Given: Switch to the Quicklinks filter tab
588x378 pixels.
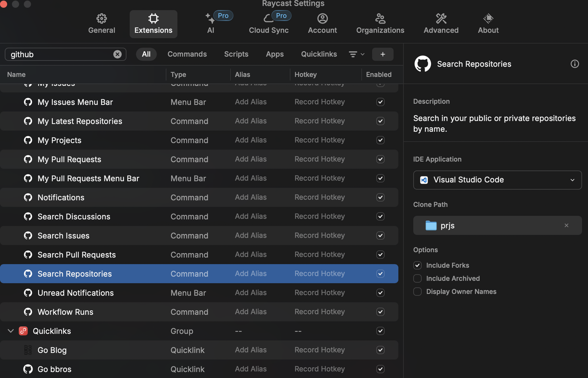Looking at the screenshot, I should (319, 54).
